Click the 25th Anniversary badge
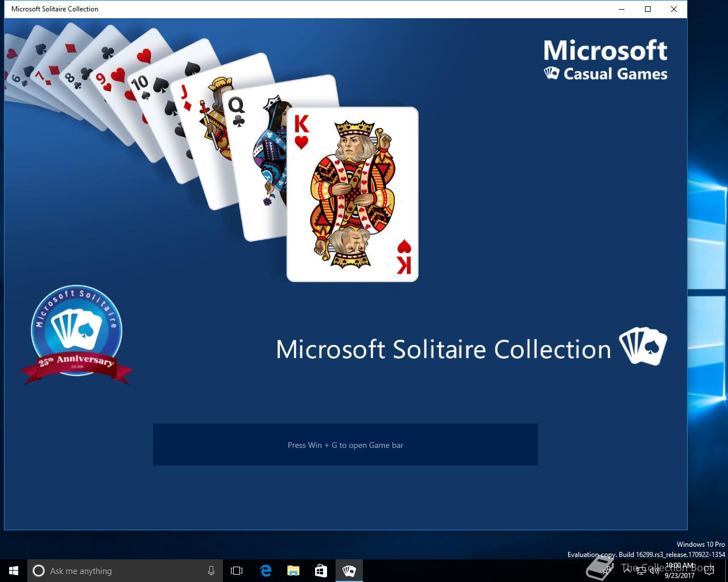This screenshot has width=728, height=582. (77, 335)
